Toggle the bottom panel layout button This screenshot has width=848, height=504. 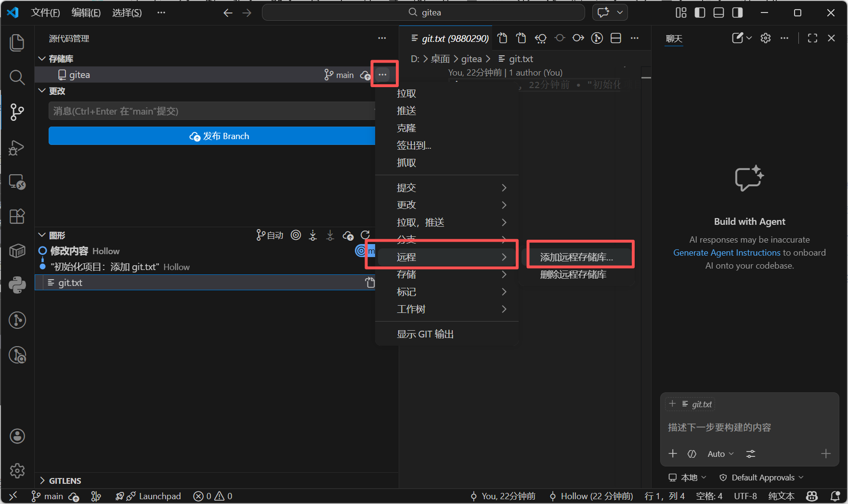tap(718, 13)
